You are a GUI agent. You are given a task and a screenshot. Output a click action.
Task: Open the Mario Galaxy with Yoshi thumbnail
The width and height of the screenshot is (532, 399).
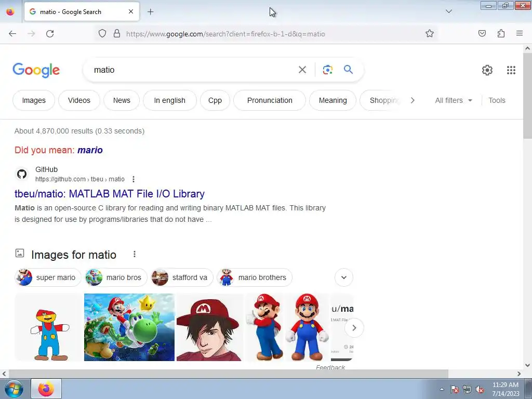(129, 327)
